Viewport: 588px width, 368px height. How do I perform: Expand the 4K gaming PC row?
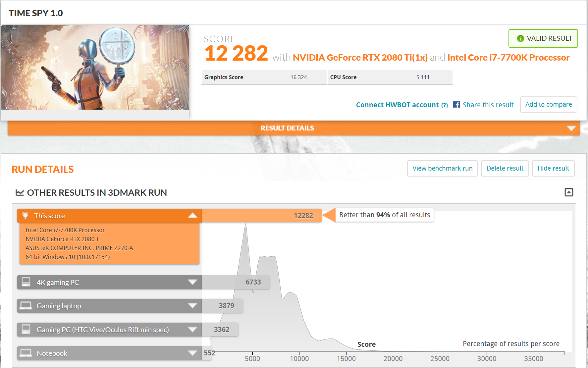pyautogui.click(x=192, y=282)
